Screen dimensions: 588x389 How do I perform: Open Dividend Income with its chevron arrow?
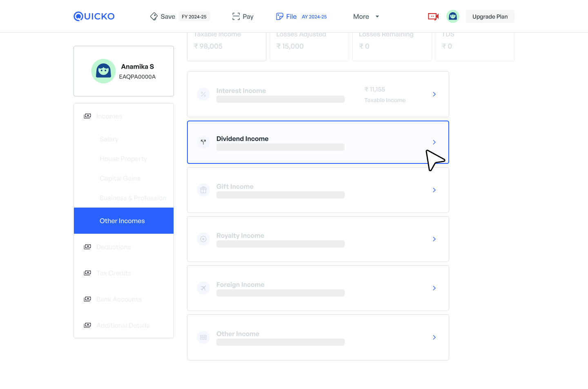tap(434, 142)
